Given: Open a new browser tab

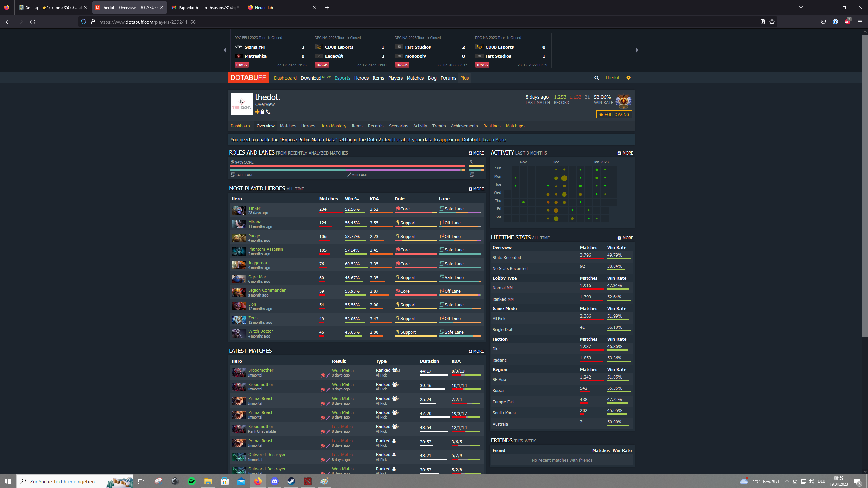Looking at the screenshot, I should (327, 7).
